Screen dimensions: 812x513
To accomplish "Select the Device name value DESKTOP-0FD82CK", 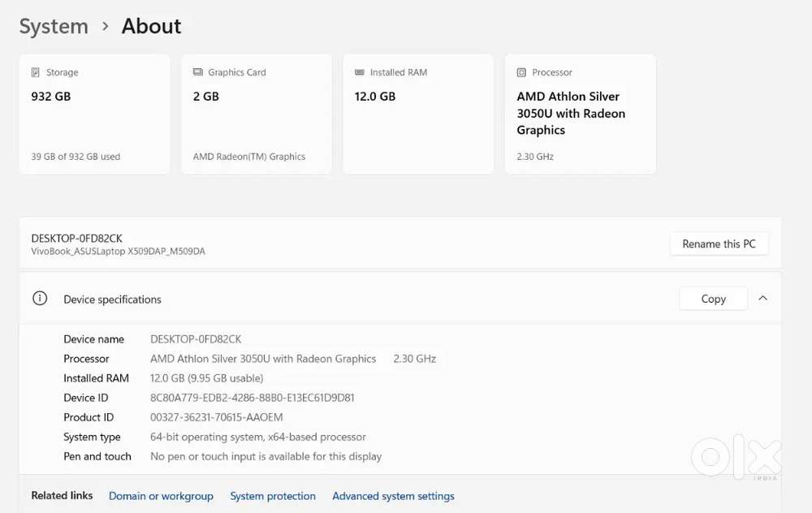I will (x=196, y=339).
